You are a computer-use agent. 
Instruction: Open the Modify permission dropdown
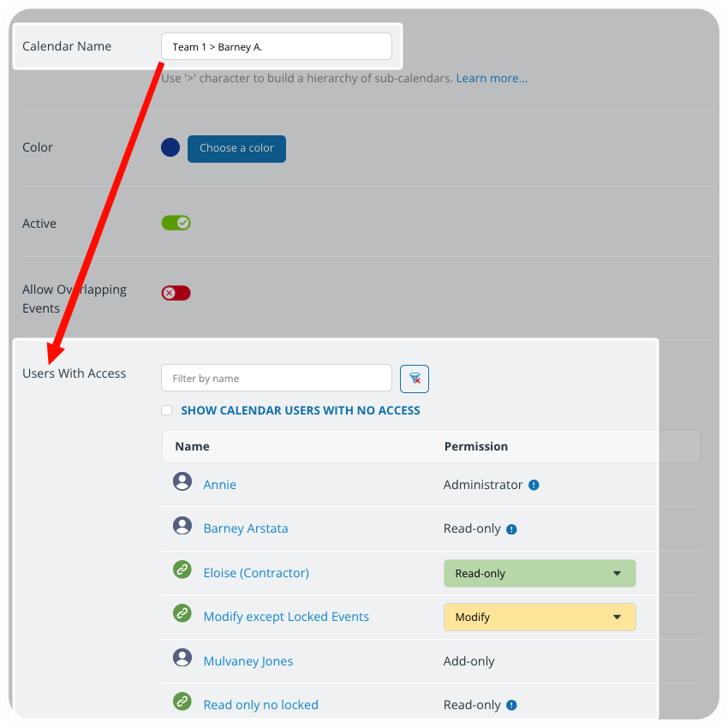540,618
